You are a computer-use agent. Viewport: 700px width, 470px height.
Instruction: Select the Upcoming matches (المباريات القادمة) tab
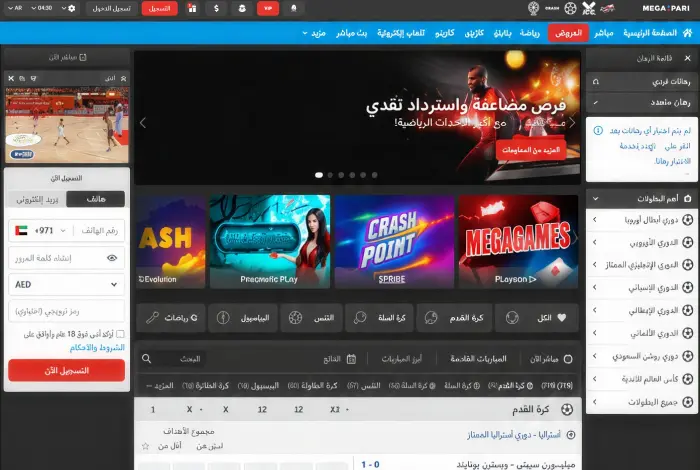coord(478,359)
